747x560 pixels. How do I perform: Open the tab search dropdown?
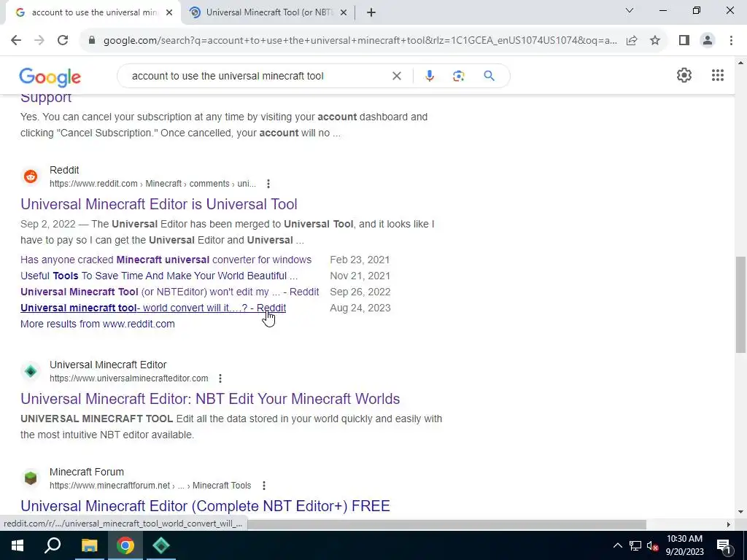630,10
